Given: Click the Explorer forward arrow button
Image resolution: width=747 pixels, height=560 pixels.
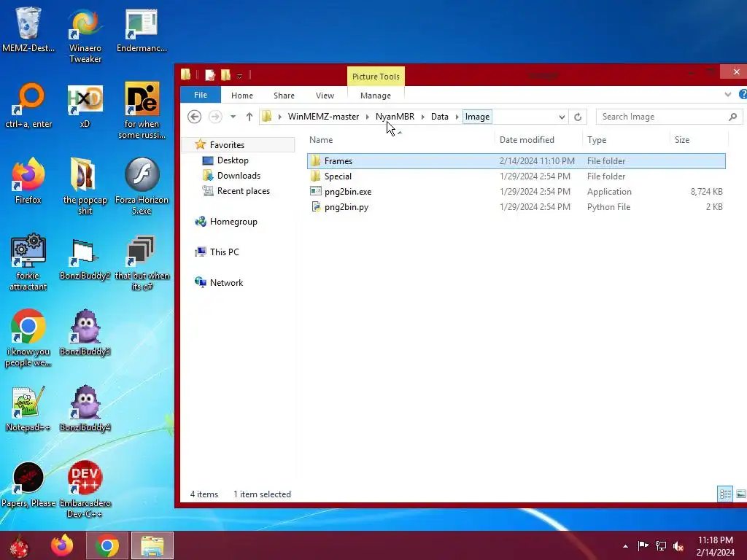Looking at the screenshot, I should [215, 117].
